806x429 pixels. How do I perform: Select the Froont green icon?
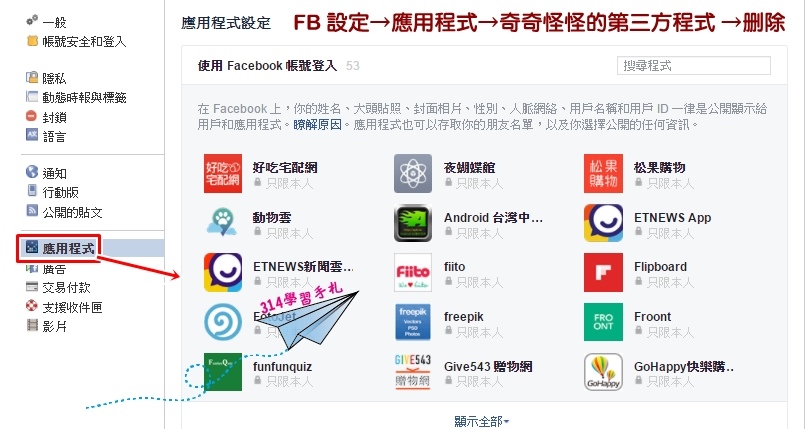tap(603, 322)
